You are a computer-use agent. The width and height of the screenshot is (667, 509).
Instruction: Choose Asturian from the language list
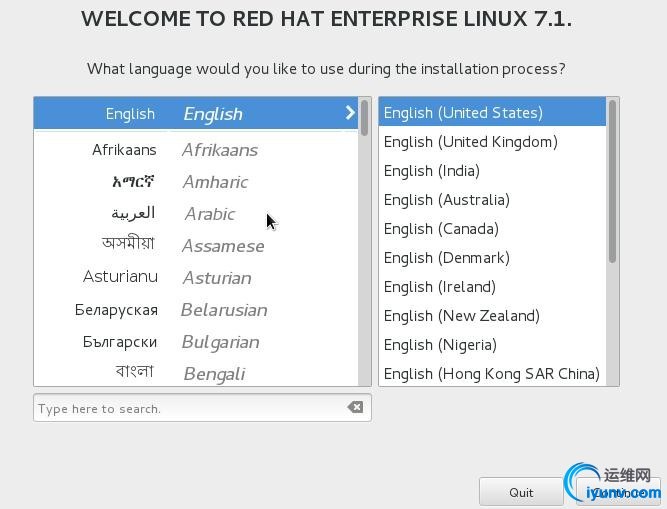196,278
